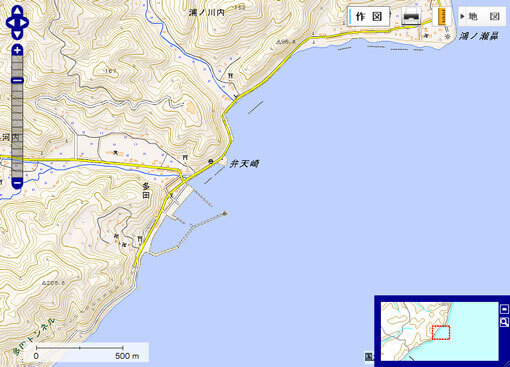The width and height of the screenshot is (510, 367).
Task: Click the red viewport rectangle in overview map
Action: (441, 333)
